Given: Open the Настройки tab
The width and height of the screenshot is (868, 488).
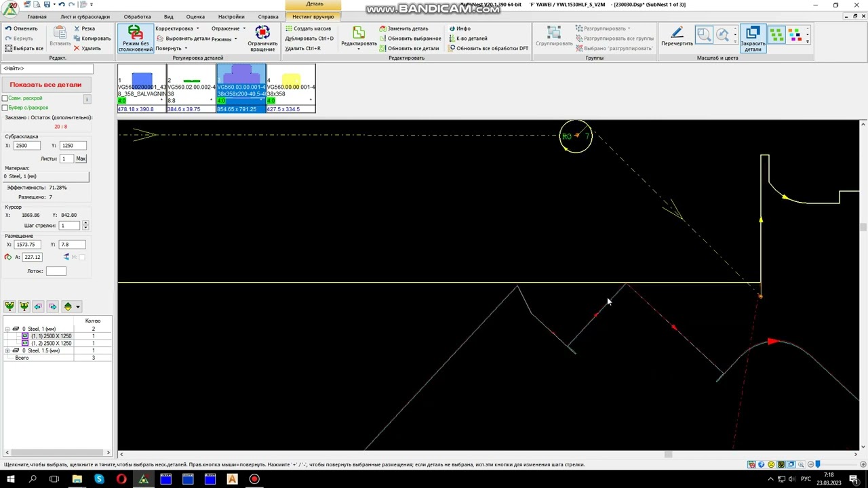Looking at the screenshot, I should 231,16.
